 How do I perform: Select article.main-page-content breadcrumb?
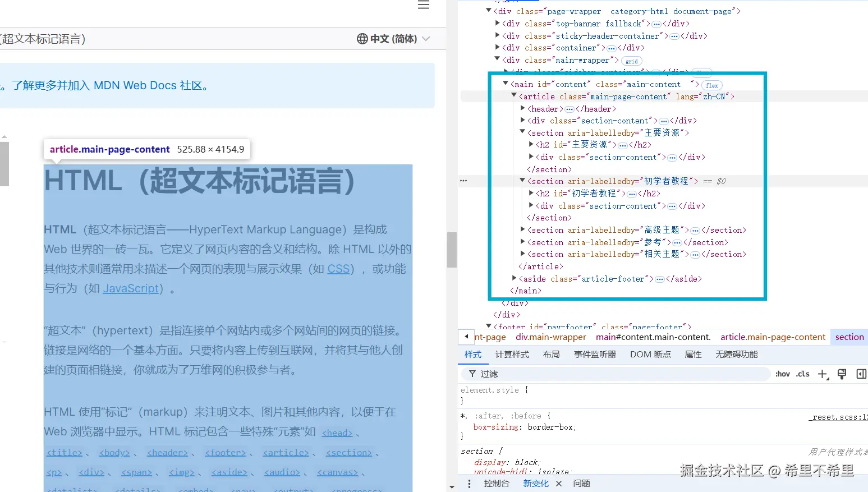[x=773, y=337]
